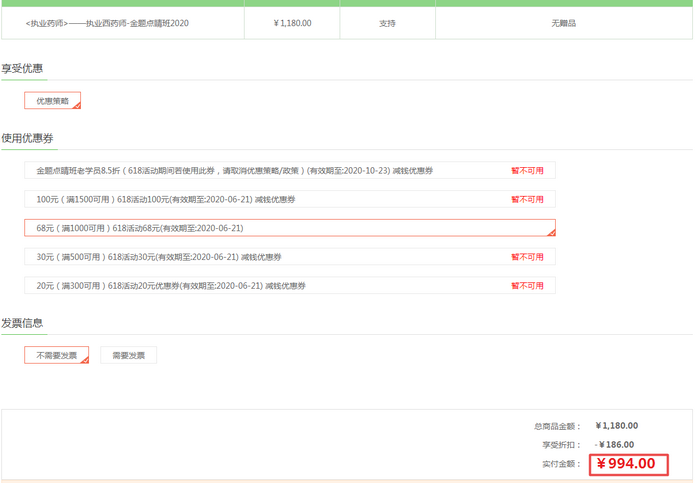This screenshot has width=700, height=483.
Task: Select the 100元 (满1500可用) coupon
Action: pyautogui.click(x=165, y=199)
